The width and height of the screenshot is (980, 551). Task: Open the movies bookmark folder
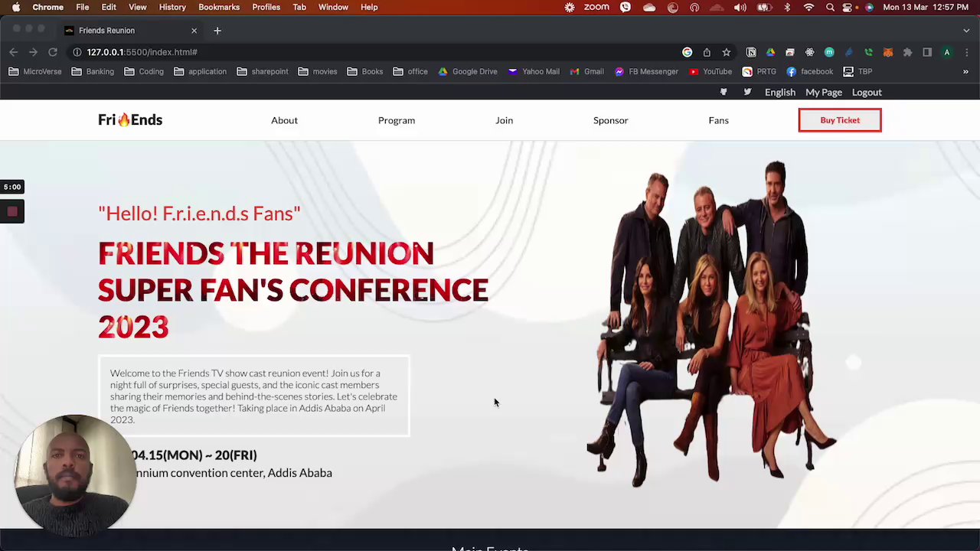(x=318, y=71)
